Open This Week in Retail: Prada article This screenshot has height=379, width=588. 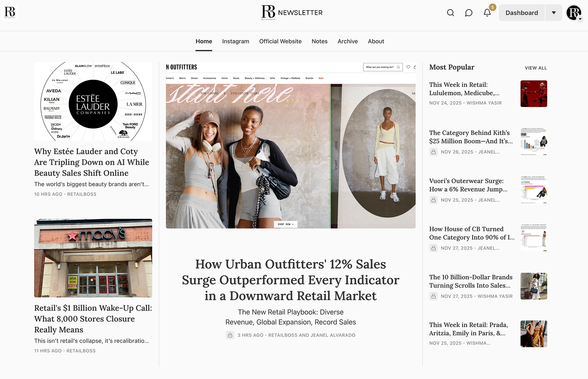[x=469, y=329]
